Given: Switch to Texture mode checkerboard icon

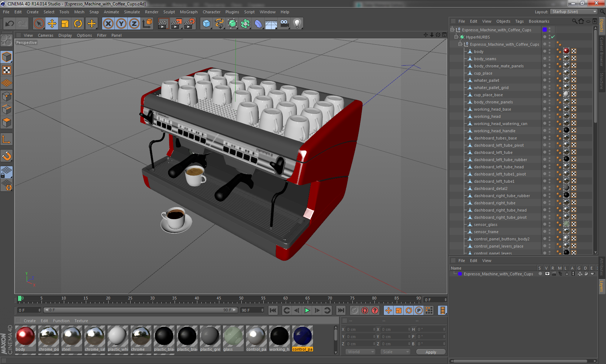Looking at the screenshot, I should [x=7, y=70].
